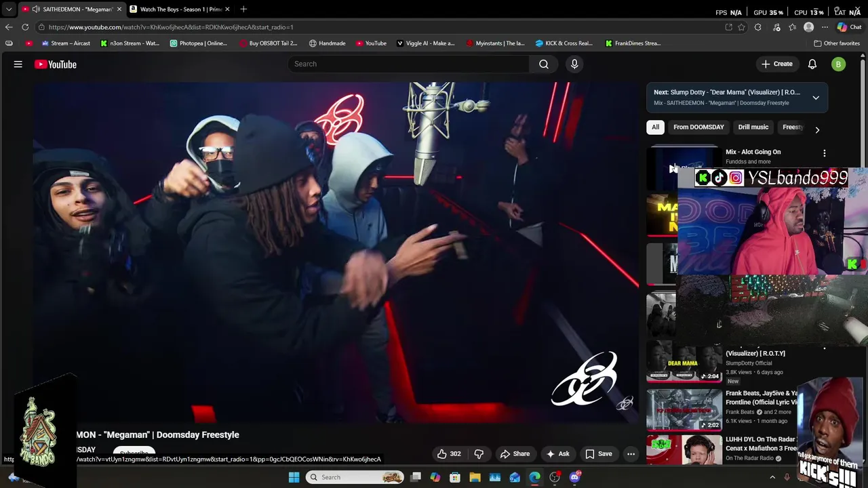This screenshot has width=868, height=488.
Task: Open more actions for the video
Action: (x=631, y=454)
